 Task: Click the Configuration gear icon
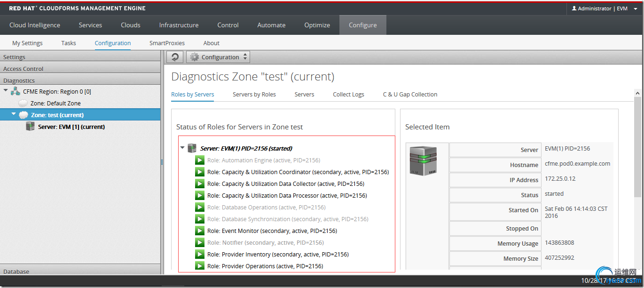pos(195,57)
